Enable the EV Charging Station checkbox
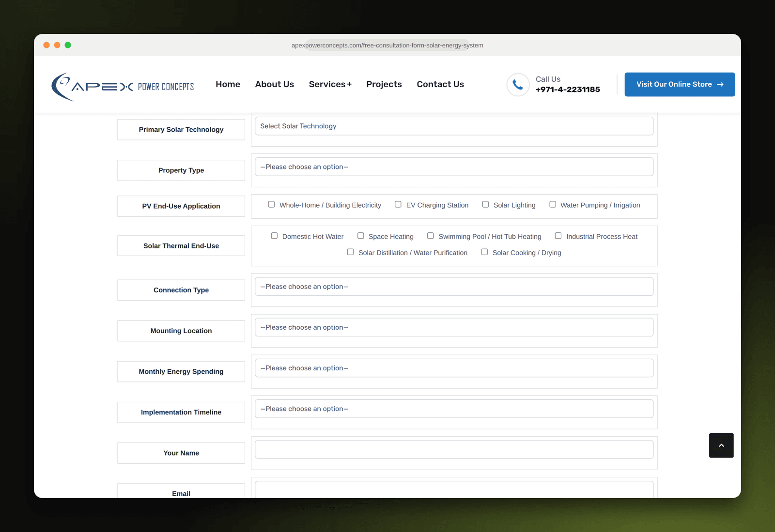The height and width of the screenshot is (532, 775). [x=398, y=204]
